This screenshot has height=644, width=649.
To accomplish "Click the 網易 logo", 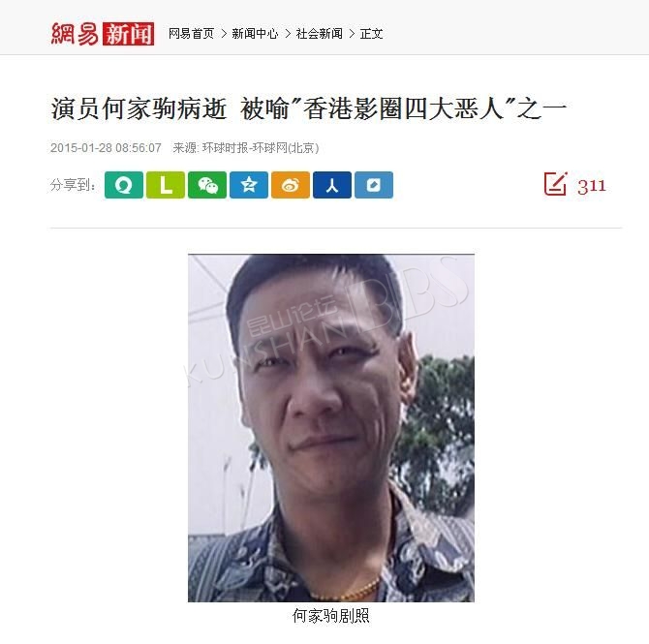I will tap(75, 34).
